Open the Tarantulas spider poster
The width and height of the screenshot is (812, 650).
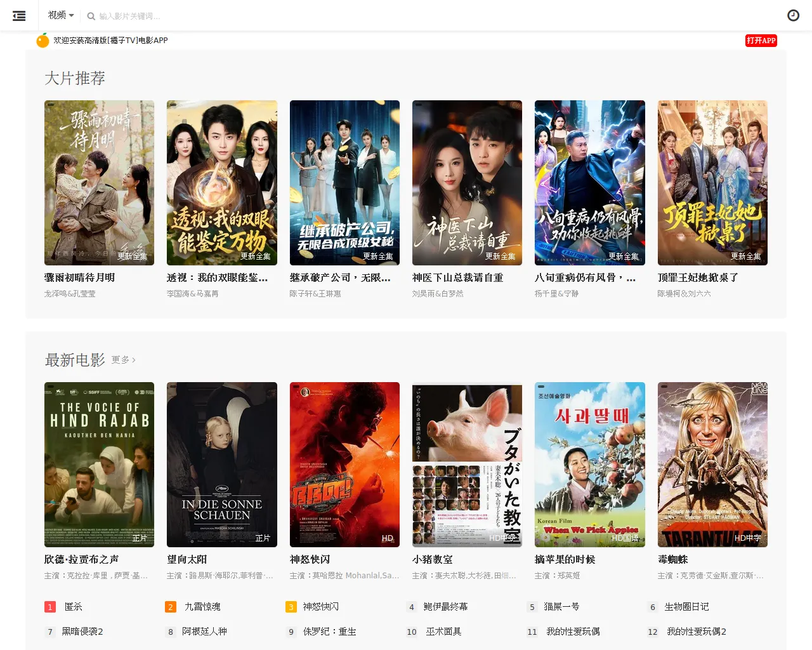(x=712, y=465)
